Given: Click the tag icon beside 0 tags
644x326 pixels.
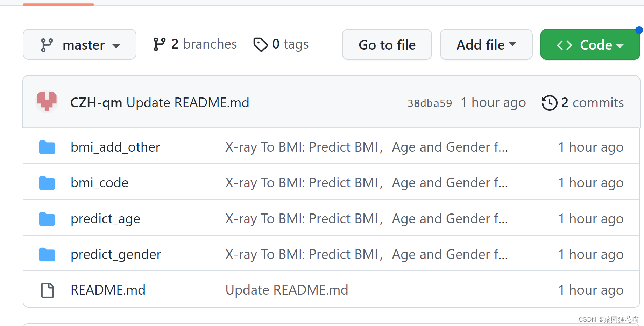Looking at the screenshot, I should [261, 45].
